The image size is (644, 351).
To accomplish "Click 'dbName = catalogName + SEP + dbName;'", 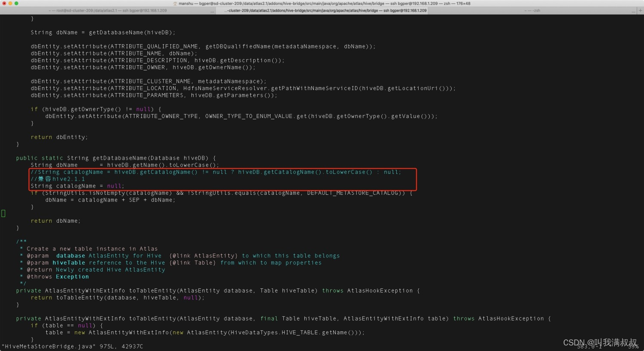I will 110,200.
